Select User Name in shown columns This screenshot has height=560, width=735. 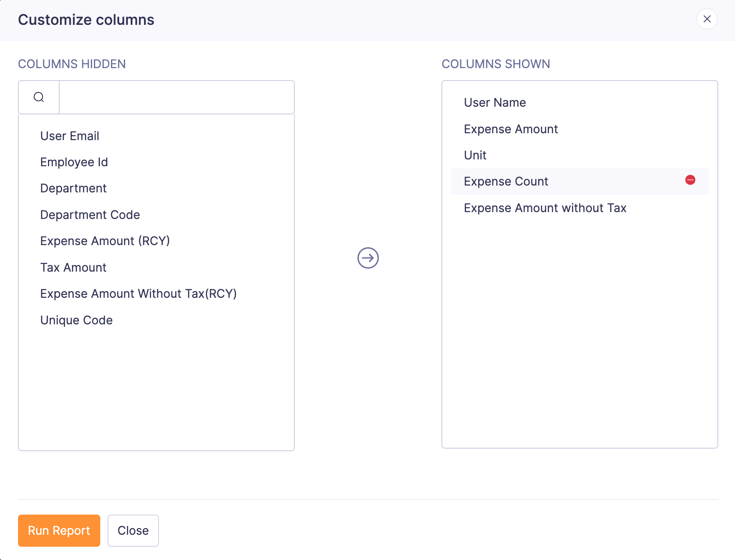pyautogui.click(x=495, y=102)
